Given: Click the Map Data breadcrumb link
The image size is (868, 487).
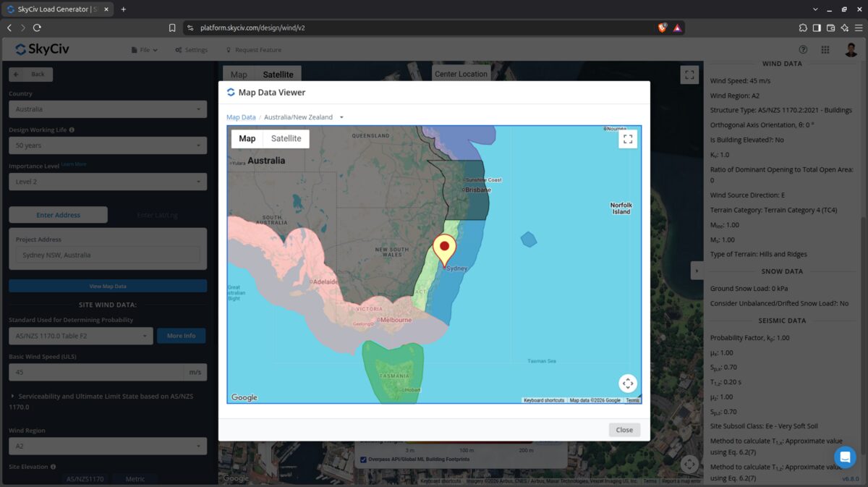Looking at the screenshot, I should [x=241, y=117].
